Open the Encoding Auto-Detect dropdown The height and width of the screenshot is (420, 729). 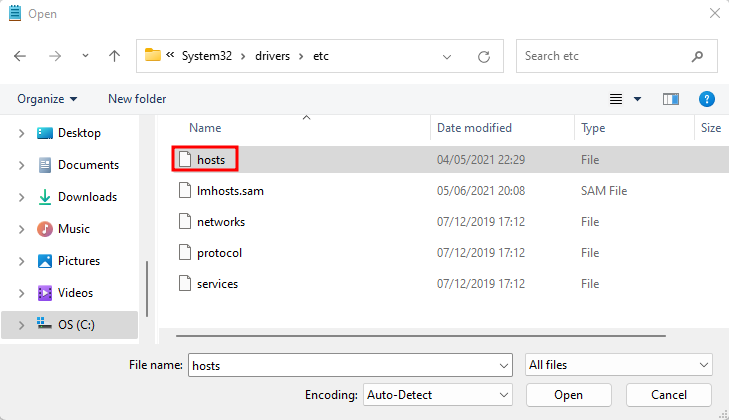437,394
